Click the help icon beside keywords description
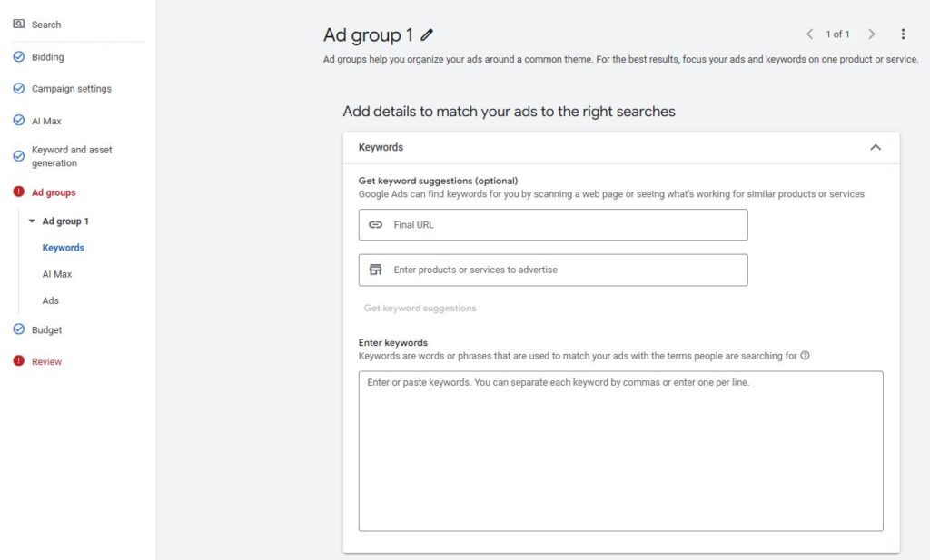930x560 pixels. click(x=806, y=356)
